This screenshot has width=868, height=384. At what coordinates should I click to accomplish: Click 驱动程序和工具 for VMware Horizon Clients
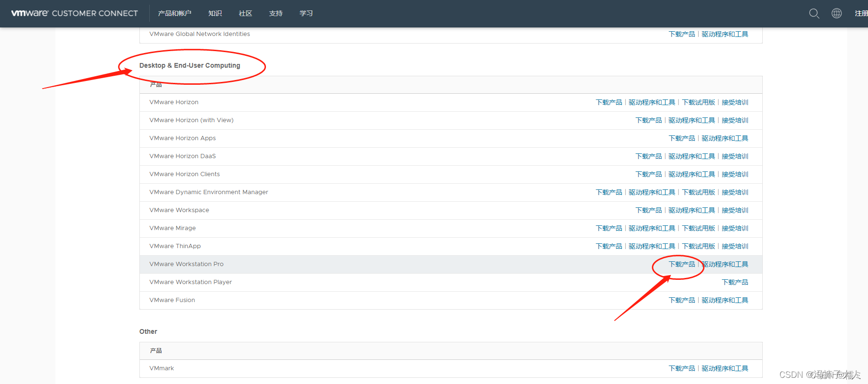click(692, 174)
